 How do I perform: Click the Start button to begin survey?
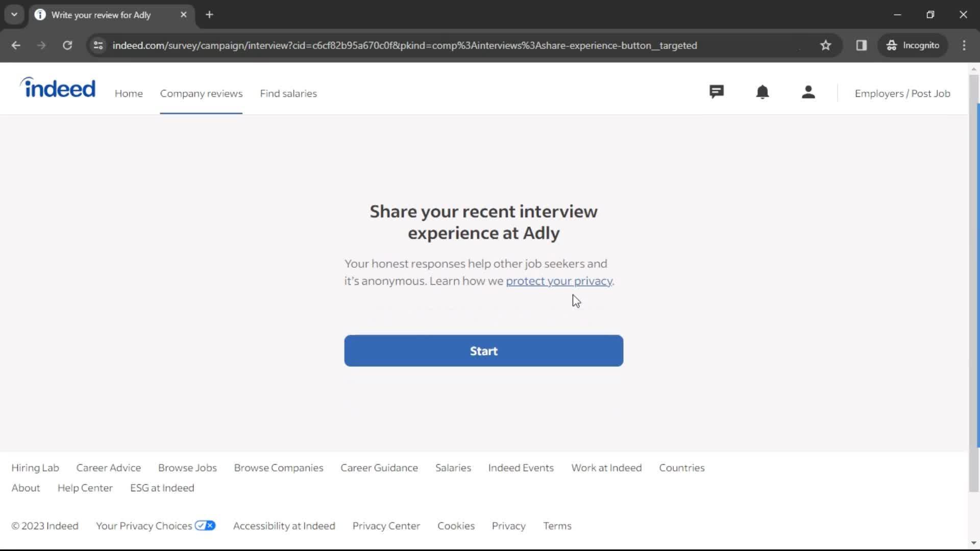pyautogui.click(x=483, y=350)
